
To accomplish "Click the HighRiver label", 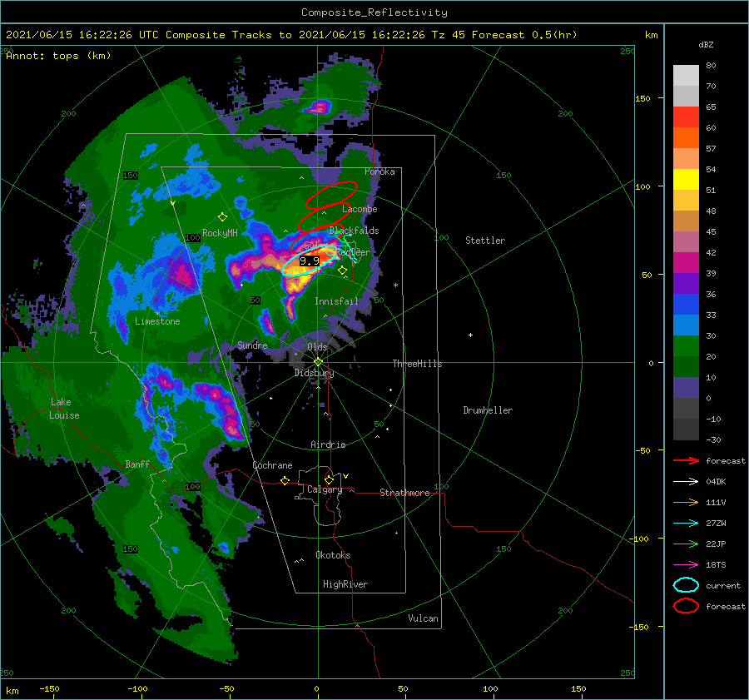I will click(345, 584).
